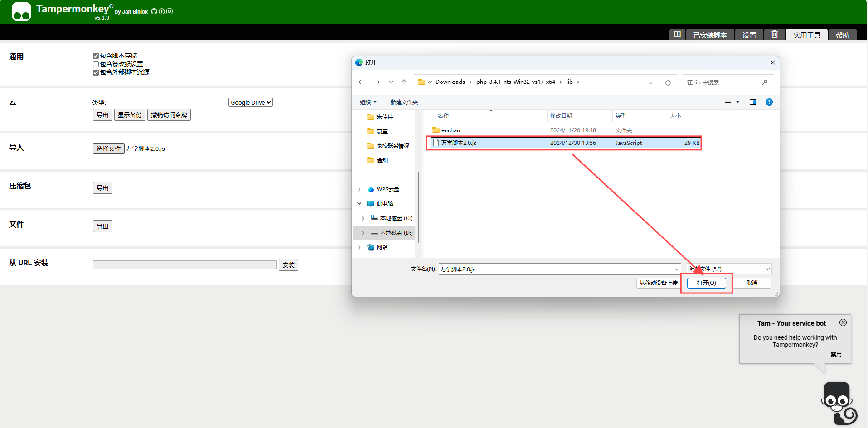The height and width of the screenshot is (428, 868).
Task: Click the file dialog back arrow
Action: [x=361, y=82]
